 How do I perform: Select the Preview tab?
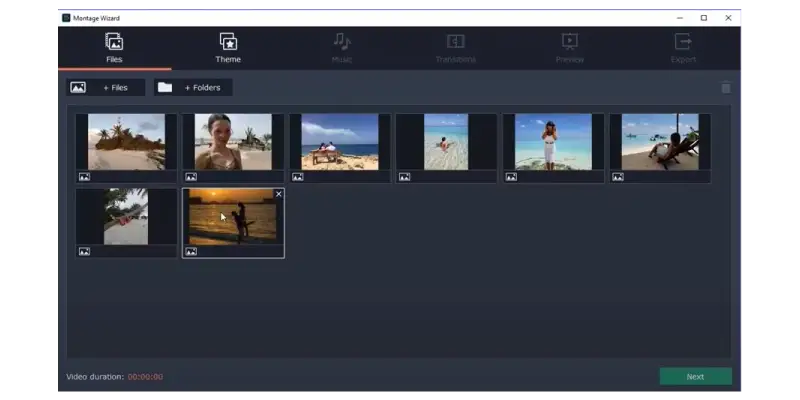point(569,48)
